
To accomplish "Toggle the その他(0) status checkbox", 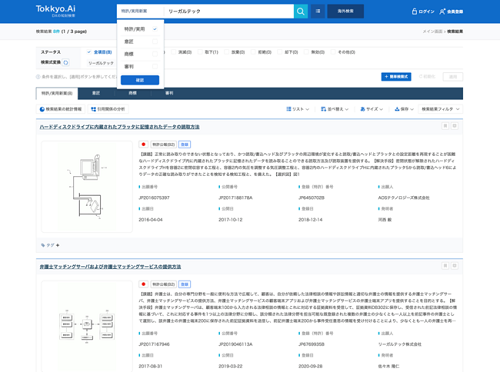I will (333, 52).
